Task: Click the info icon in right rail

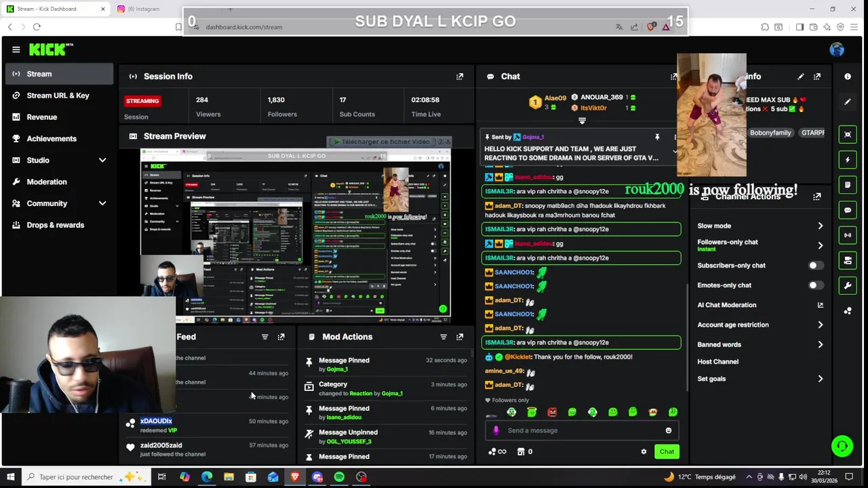Action: 848,77
